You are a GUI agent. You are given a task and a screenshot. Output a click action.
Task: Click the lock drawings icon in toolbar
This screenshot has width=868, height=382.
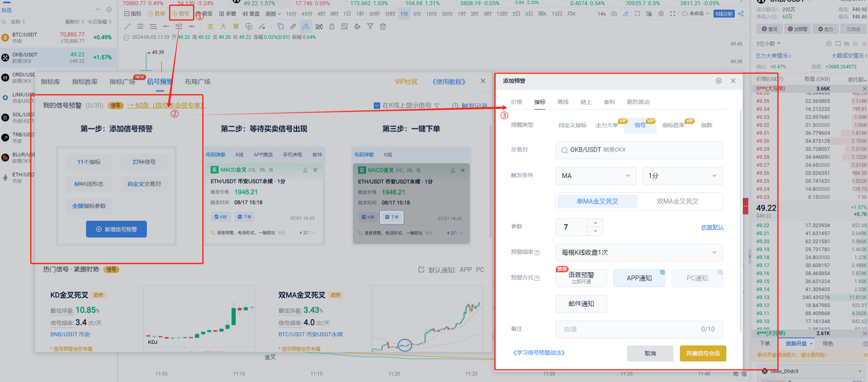coord(332,26)
